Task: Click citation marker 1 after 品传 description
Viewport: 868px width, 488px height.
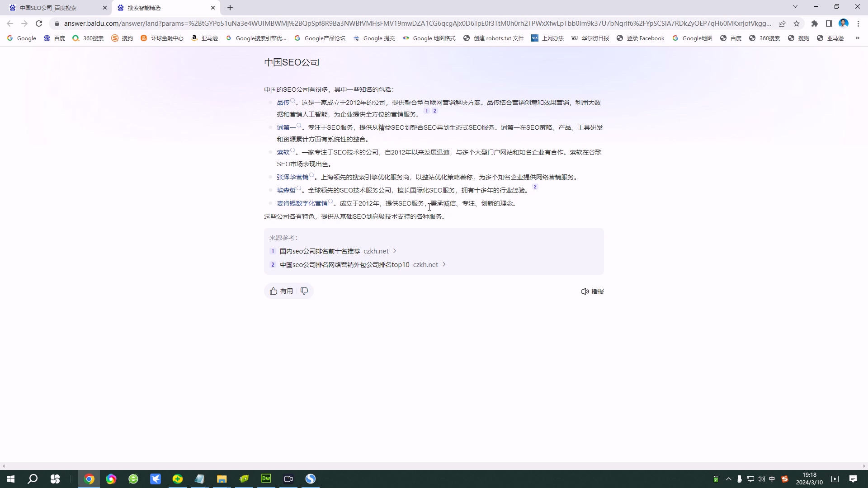Action: point(426,111)
